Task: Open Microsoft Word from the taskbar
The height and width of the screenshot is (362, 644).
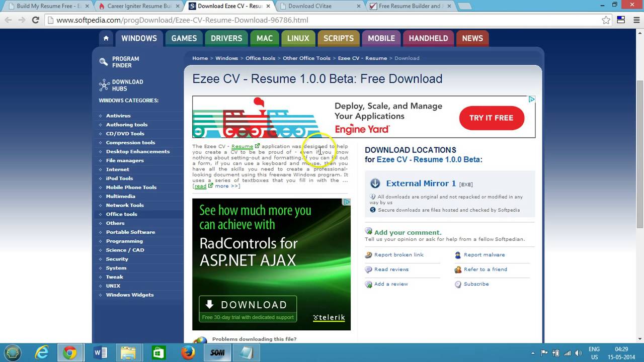Action: point(100,353)
